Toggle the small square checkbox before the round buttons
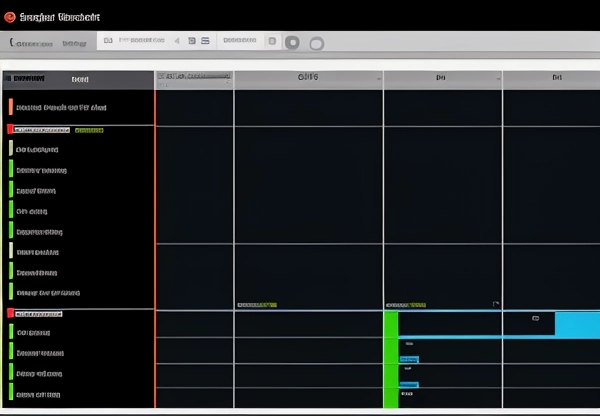The height and width of the screenshot is (416, 600). pos(272,41)
